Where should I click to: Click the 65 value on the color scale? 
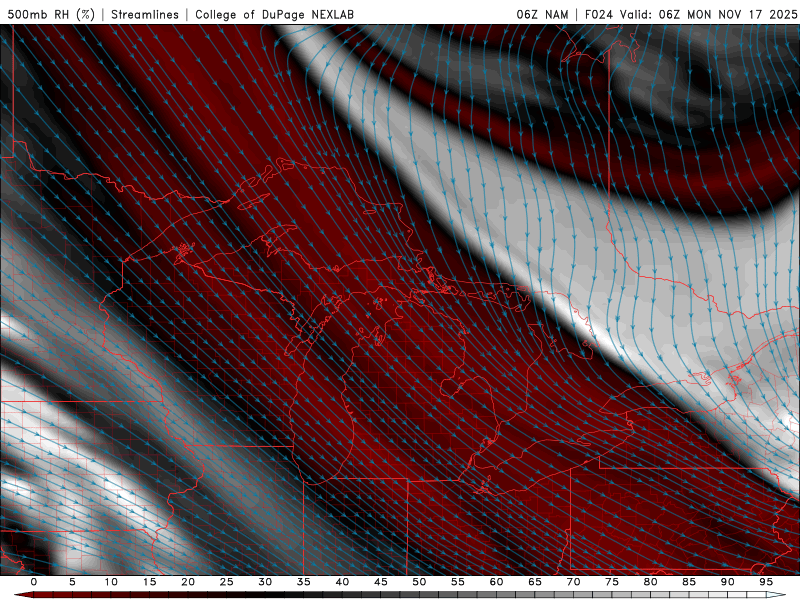(535, 582)
